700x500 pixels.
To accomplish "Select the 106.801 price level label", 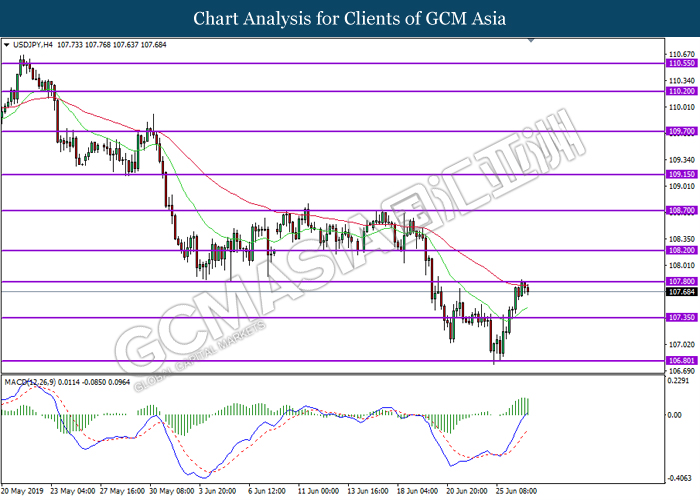I will [x=681, y=360].
